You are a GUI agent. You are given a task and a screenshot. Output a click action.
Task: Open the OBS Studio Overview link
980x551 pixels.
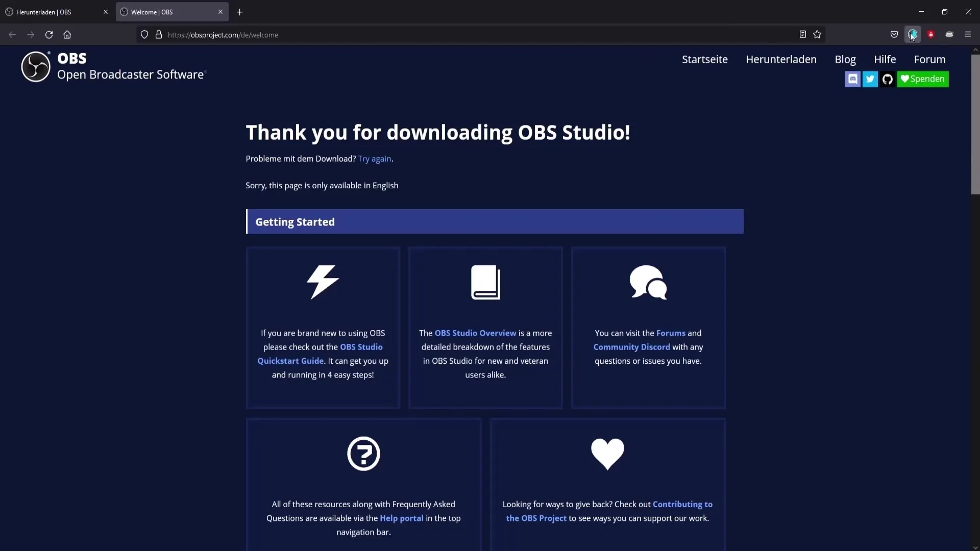click(475, 333)
